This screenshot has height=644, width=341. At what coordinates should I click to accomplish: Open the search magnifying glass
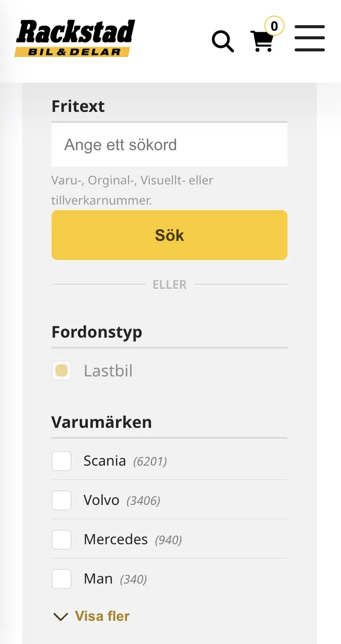pos(222,41)
